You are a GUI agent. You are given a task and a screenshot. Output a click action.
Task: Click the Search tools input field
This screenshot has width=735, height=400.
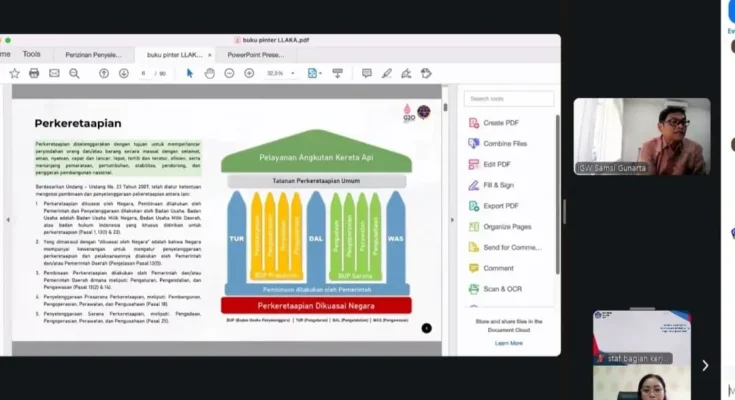tap(510, 99)
